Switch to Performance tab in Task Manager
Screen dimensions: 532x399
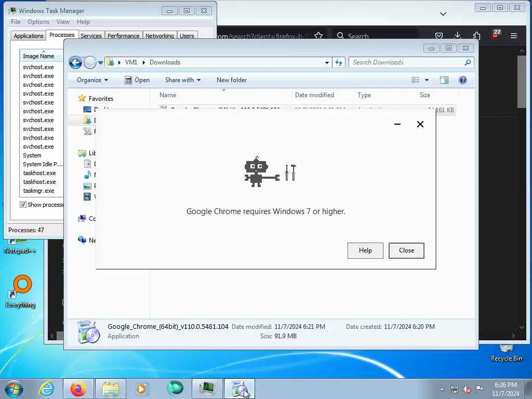click(123, 36)
